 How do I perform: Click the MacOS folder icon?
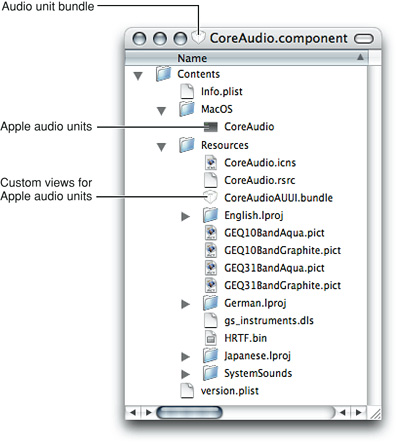[x=187, y=109]
